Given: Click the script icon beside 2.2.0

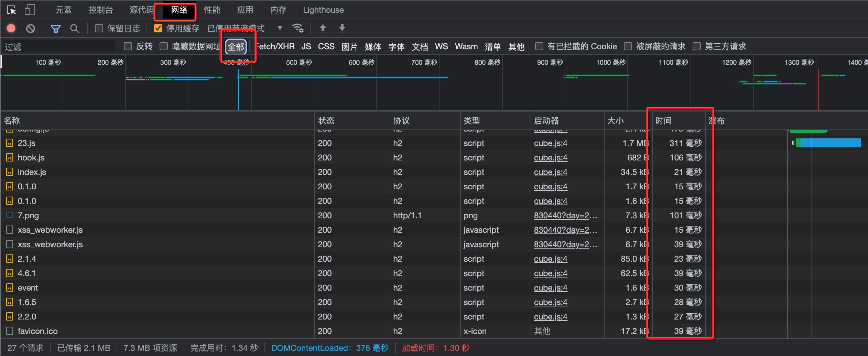Looking at the screenshot, I should pos(10,316).
